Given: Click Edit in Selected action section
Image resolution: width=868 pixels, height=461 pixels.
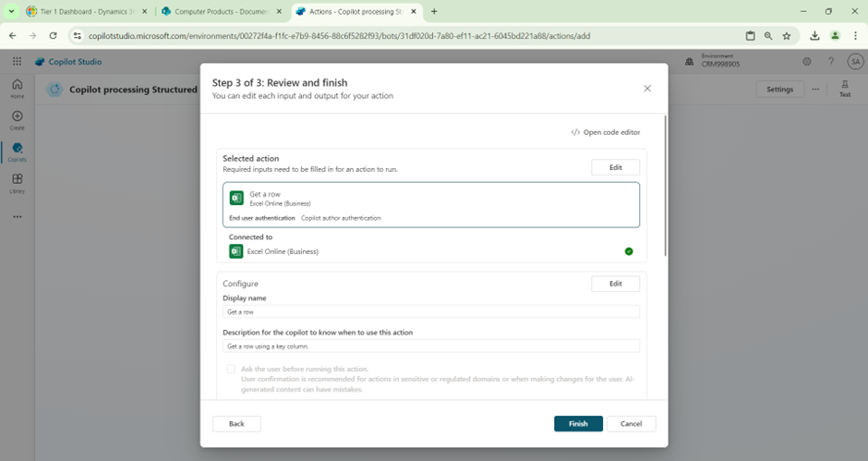Looking at the screenshot, I should [615, 167].
